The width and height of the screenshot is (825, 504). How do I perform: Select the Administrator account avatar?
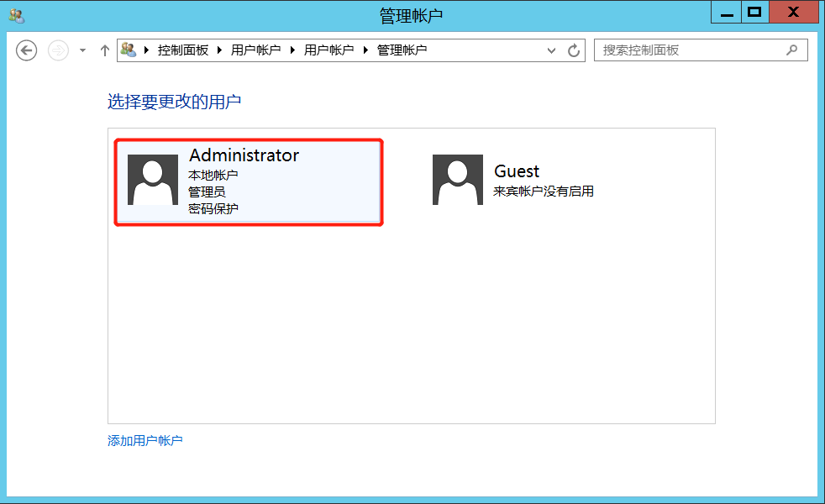coord(153,180)
